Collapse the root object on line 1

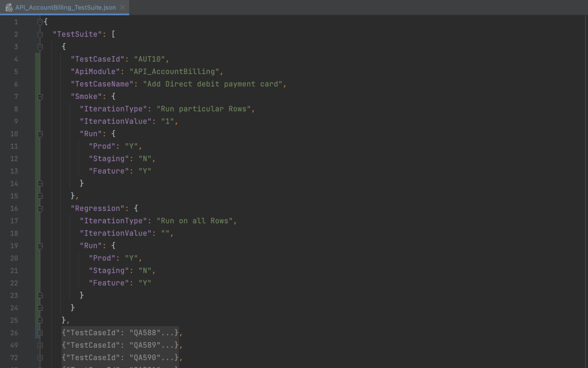coord(40,22)
